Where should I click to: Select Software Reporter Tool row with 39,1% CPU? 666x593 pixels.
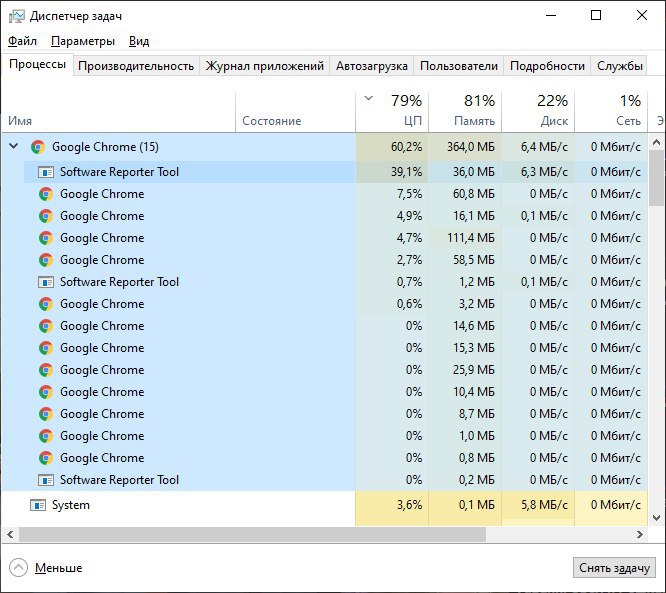[x=336, y=172]
